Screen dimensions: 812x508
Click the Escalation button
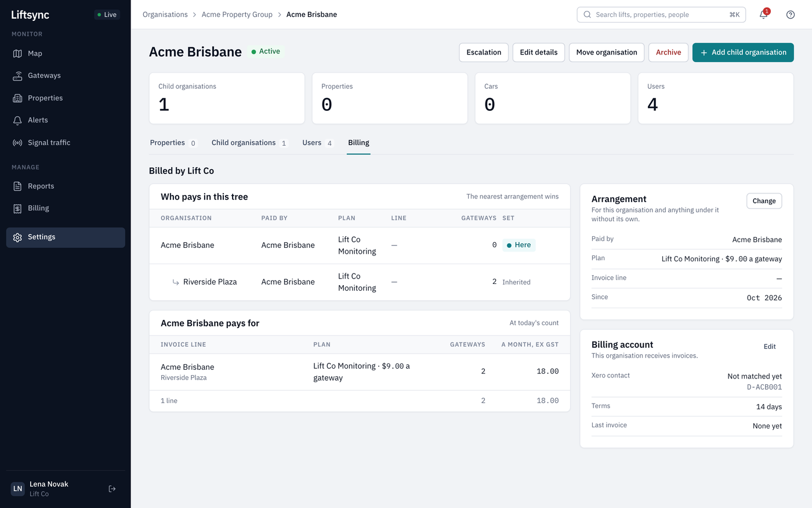(484, 52)
